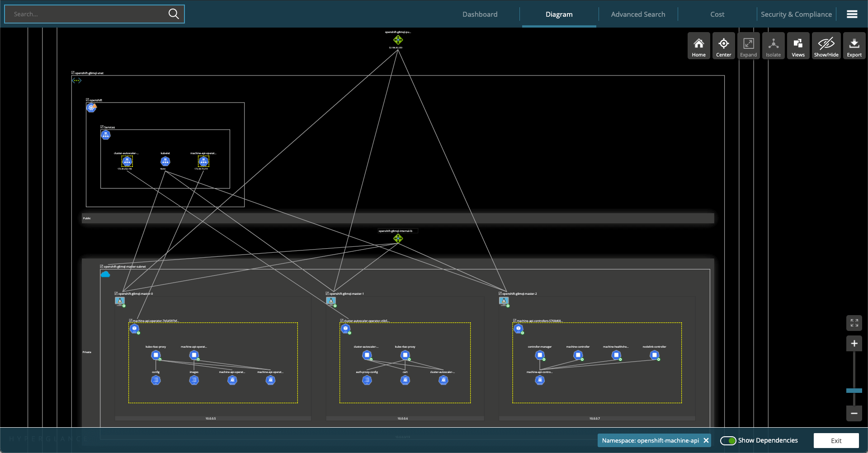Click the Exit button
Image resolution: width=868 pixels, height=453 pixels.
[836, 441]
